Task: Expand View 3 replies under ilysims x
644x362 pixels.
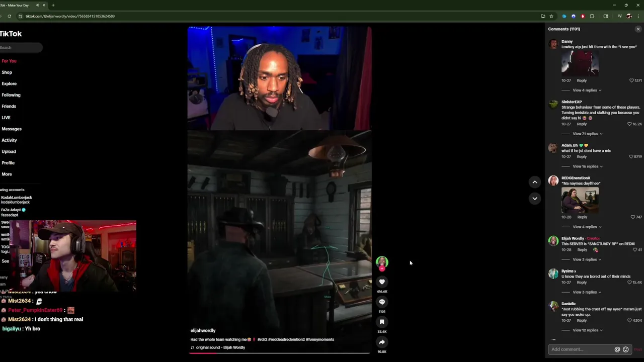Action: pyautogui.click(x=587, y=293)
